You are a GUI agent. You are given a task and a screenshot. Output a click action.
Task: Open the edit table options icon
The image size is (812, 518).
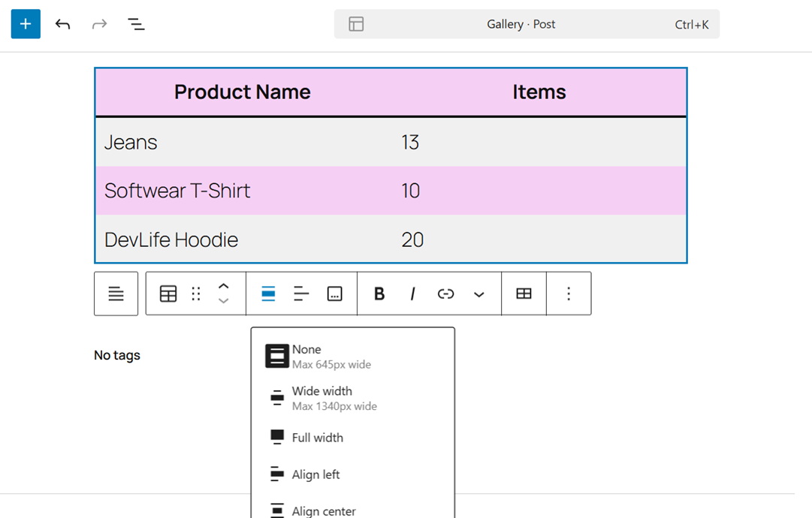point(524,294)
